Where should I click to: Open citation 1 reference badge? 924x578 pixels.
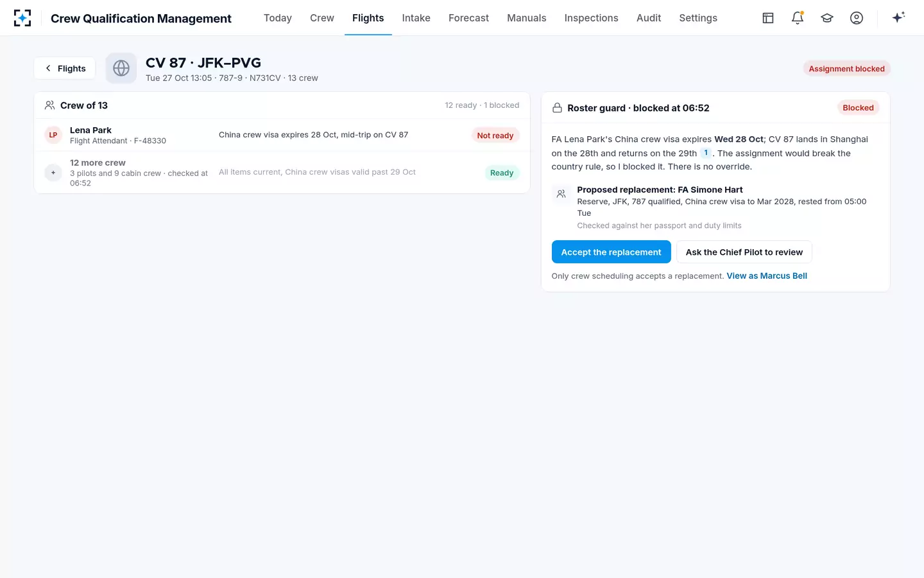pos(706,153)
